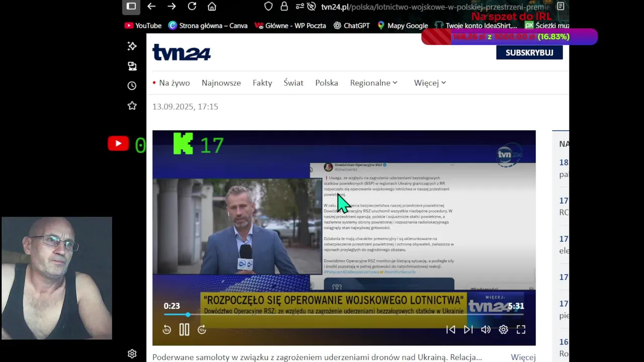Screen dimensions: 644x362
Task: Open the bookmarks star sidebar icon
Action: [132, 106]
